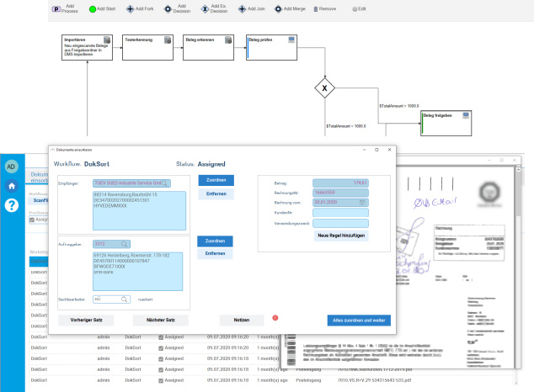
Task: Select the Importieren process box
Action: coord(88,48)
